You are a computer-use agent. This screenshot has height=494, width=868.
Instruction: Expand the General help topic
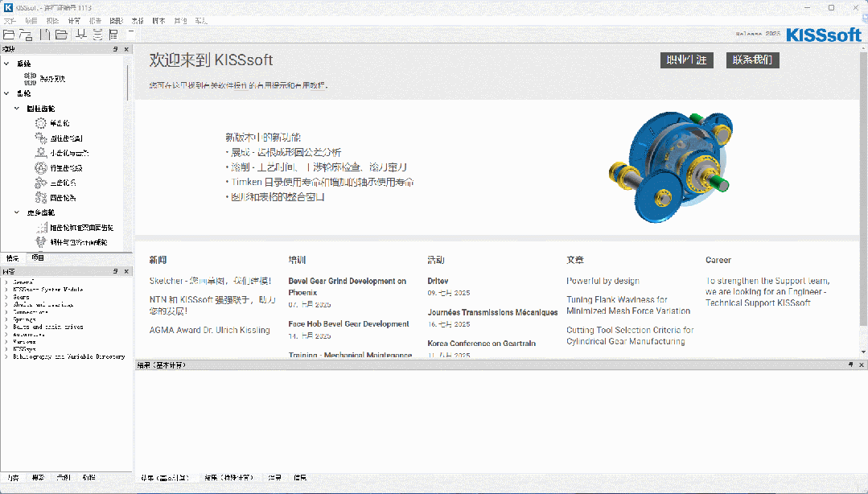(x=6, y=282)
